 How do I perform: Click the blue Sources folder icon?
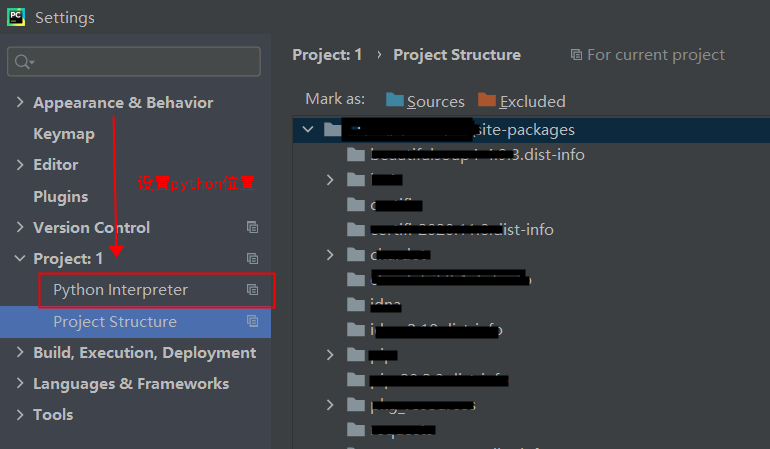[x=394, y=100]
